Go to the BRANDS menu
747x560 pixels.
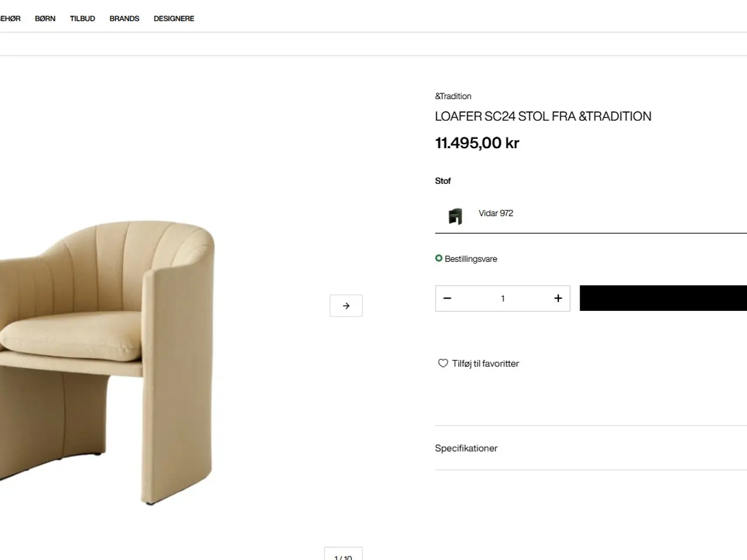[124, 19]
